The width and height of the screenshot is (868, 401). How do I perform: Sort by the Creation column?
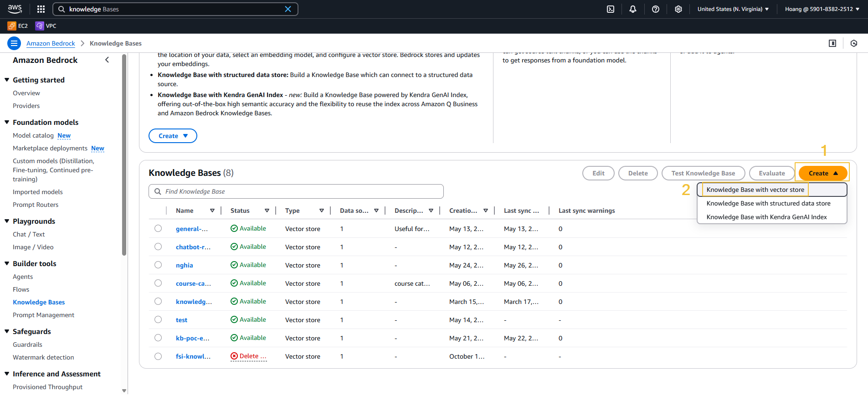[x=486, y=211]
